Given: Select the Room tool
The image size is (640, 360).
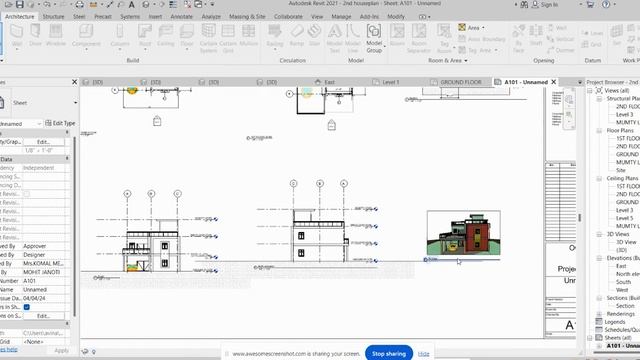Looking at the screenshot, I should click(x=397, y=35).
